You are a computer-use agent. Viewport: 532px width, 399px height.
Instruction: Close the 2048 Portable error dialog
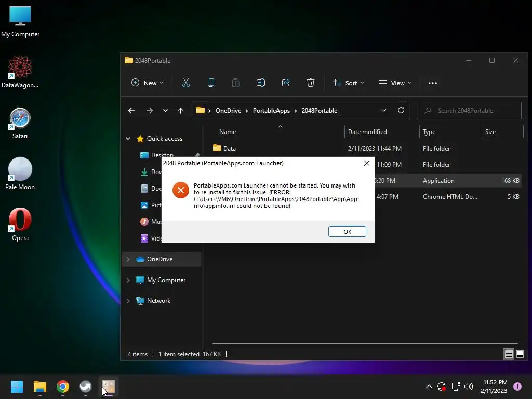pyautogui.click(x=366, y=163)
